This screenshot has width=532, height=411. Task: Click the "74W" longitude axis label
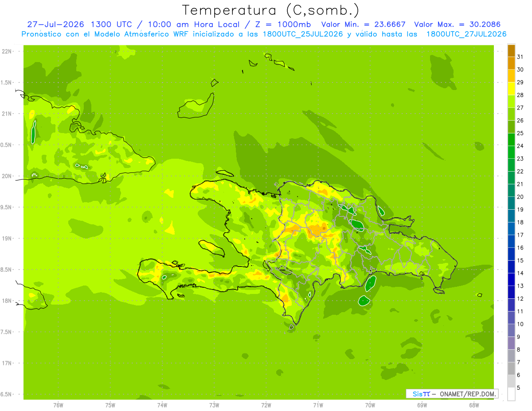[x=162, y=405]
